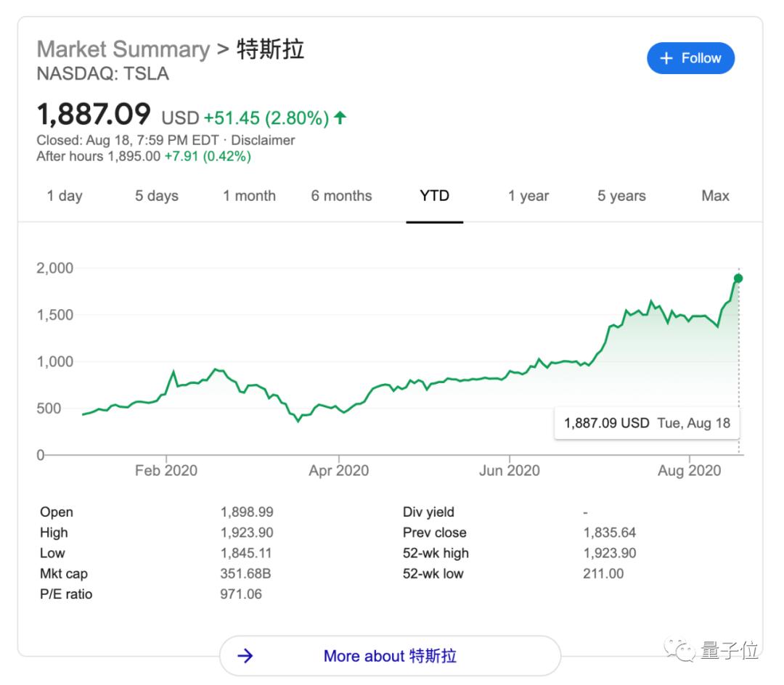Open the 5 years chart

click(x=621, y=196)
